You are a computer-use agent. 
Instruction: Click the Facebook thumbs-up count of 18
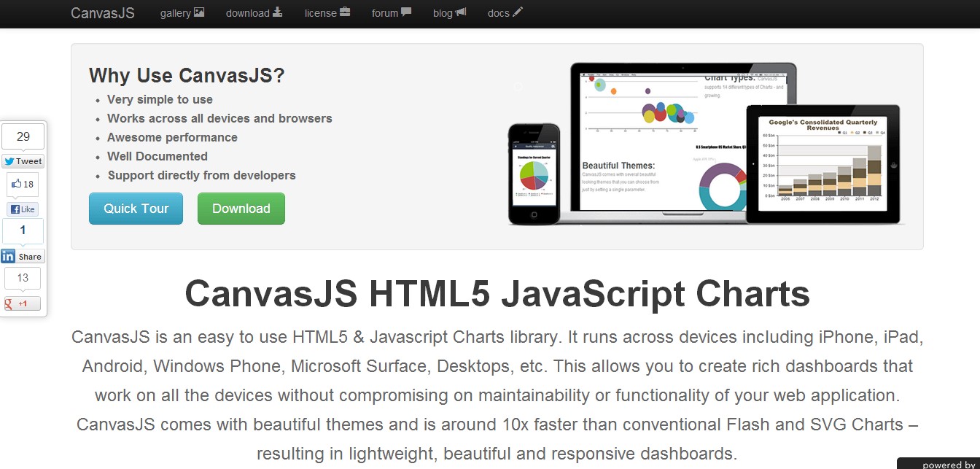coord(23,185)
